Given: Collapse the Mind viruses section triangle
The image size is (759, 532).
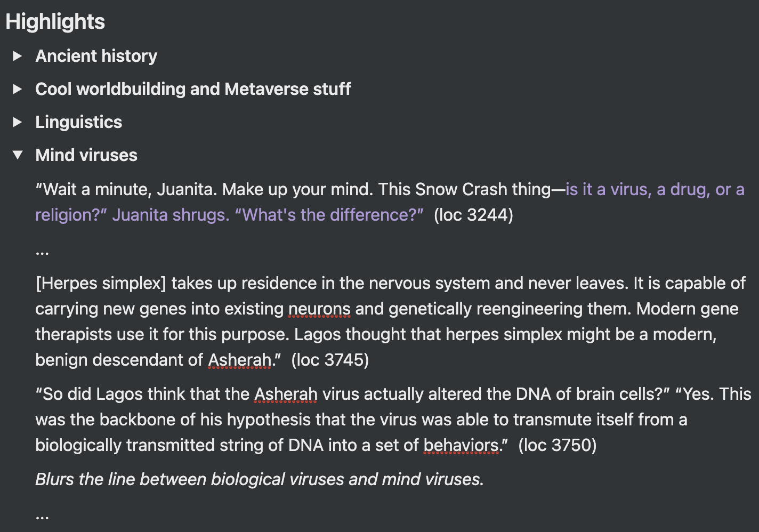Looking at the screenshot, I should [x=18, y=155].
